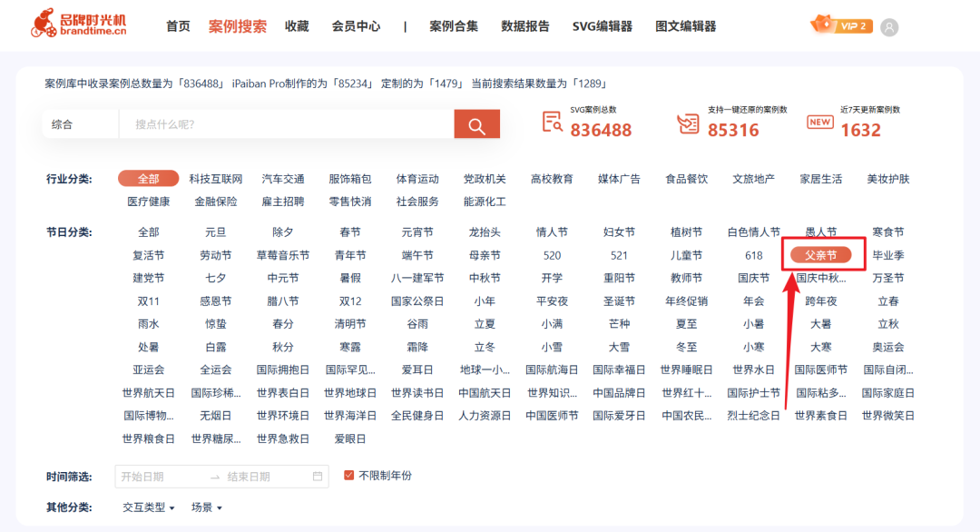
Task: Click the VIP 2 membership badge
Action: (839, 25)
